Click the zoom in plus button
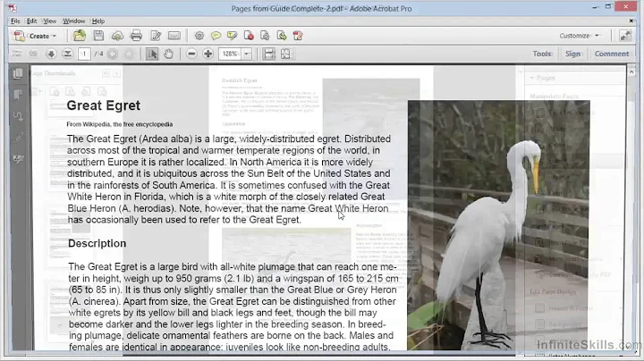The height and width of the screenshot is (361, 644). [x=208, y=54]
